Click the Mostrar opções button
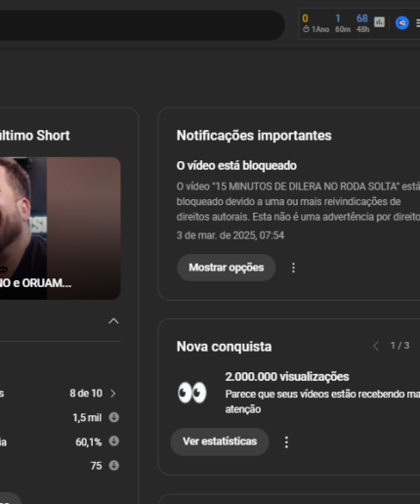This screenshot has width=420, height=504. (x=227, y=268)
